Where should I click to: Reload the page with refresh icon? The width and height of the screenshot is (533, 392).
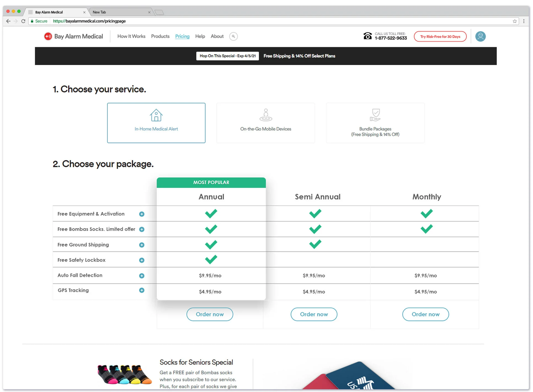23,21
